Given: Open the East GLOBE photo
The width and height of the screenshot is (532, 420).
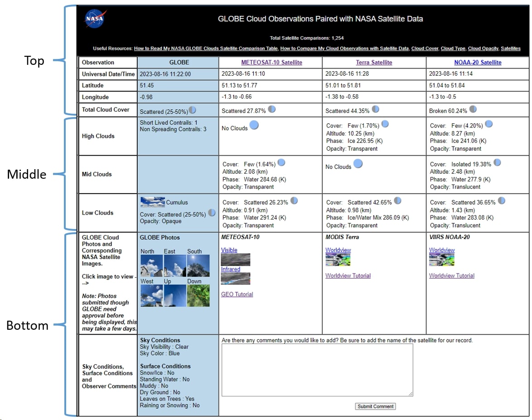Looking at the screenshot, I should [x=175, y=266].
